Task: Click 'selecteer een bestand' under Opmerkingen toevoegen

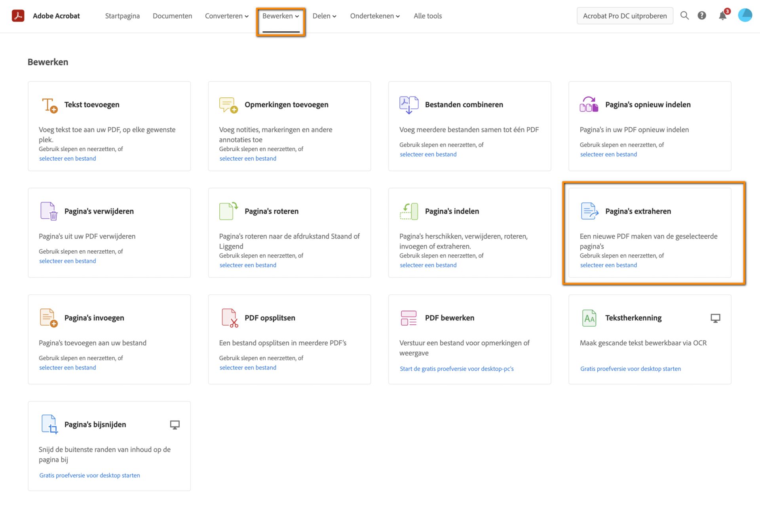Action: 248,159
